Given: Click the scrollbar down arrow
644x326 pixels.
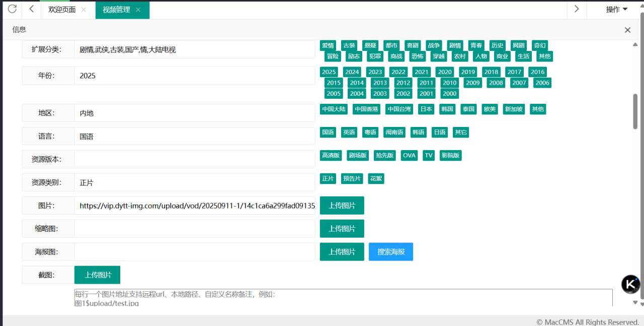Looking at the screenshot, I should click(635, 303).
